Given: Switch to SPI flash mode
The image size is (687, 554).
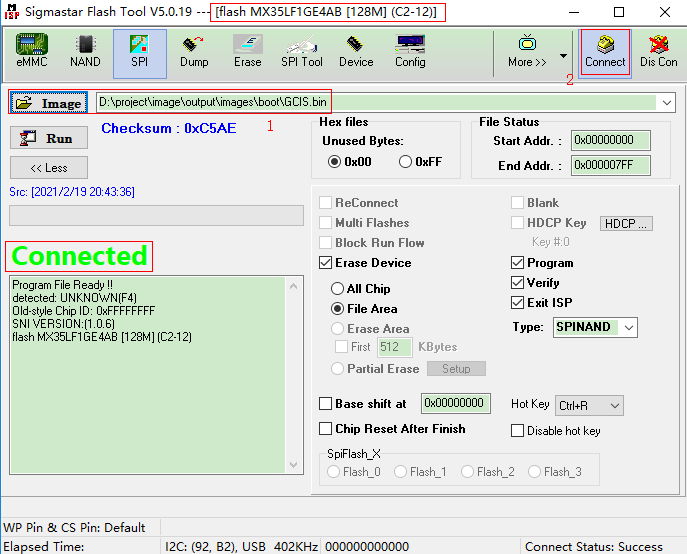Looking at the screenshot, I should 140,53.
